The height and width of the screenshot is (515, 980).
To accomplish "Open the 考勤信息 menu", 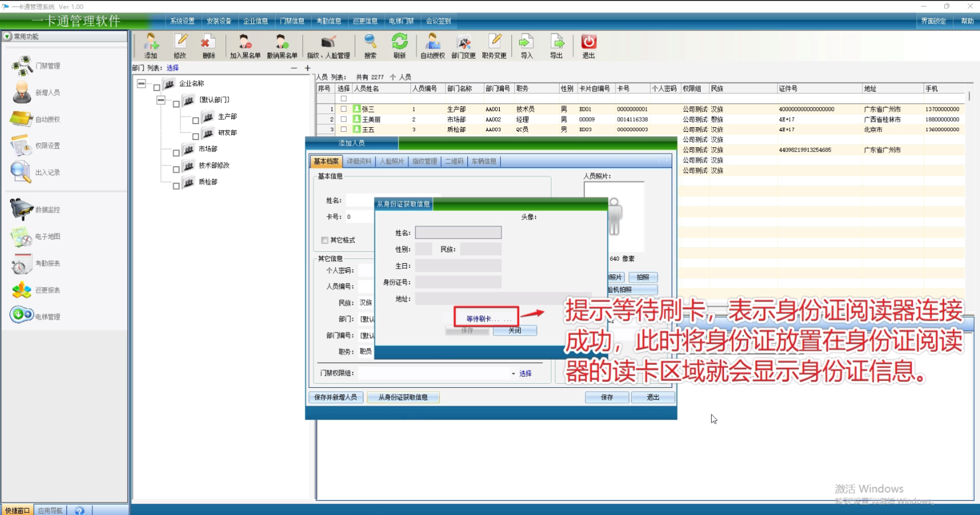I will 328,21.
